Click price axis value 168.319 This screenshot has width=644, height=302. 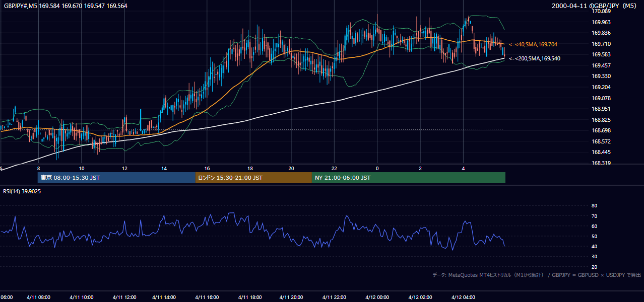point(601,163)
